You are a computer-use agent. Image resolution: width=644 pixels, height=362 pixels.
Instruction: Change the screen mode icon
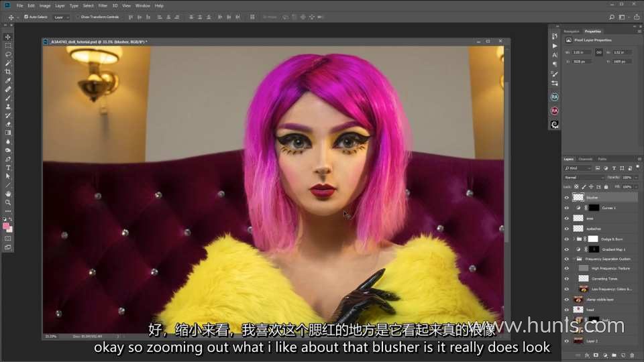8,247
